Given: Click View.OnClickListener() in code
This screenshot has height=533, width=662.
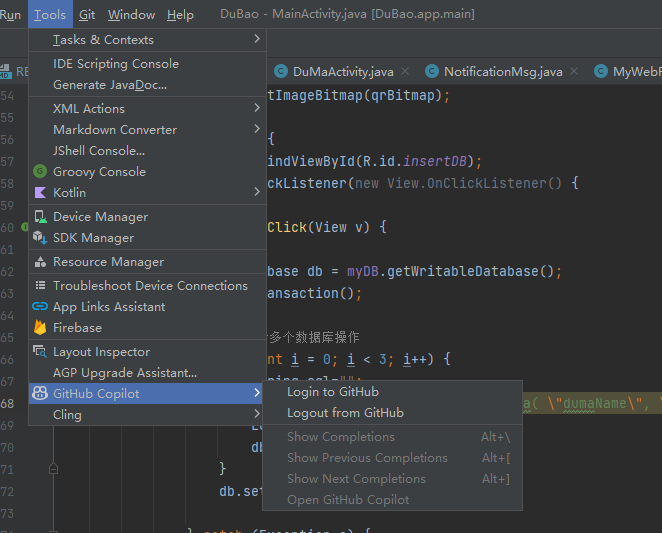Looking at the screenshot, I should tap(475, 183).
